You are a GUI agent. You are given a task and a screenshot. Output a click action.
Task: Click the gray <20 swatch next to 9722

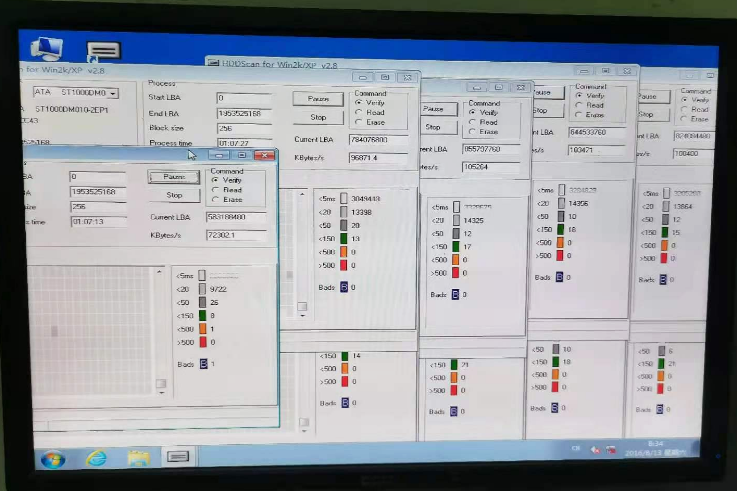tap(202, 288)
